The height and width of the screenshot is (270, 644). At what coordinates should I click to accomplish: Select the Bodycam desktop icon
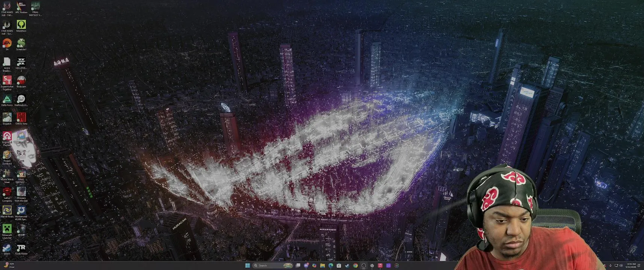pyautogui.click(x=21, y=82)
